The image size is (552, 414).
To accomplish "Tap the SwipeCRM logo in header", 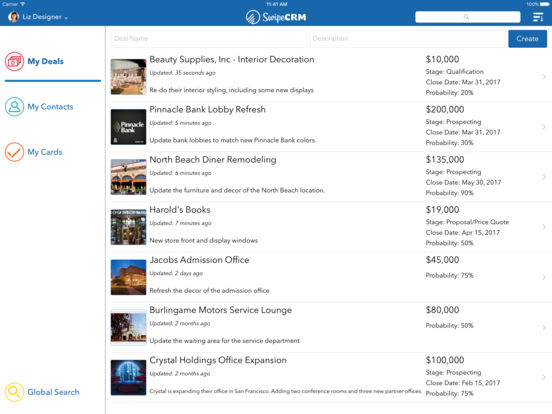I will [276, 17].
